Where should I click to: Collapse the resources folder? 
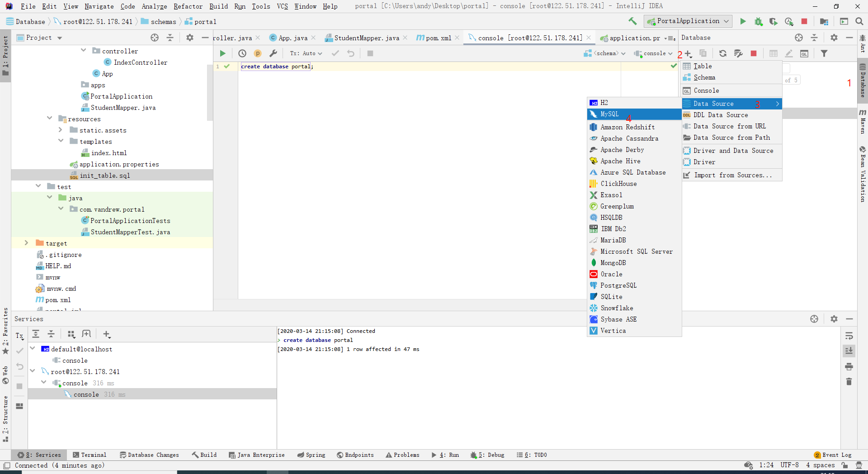(x=49, y=118)
